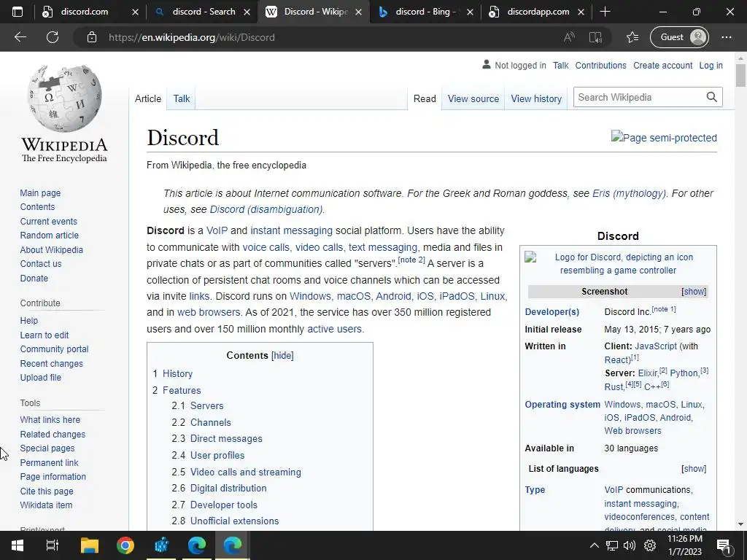The width and height of the screenshot is (747, 560).
Task: Open Task View on the taskbar
Action: coord(53,545)
